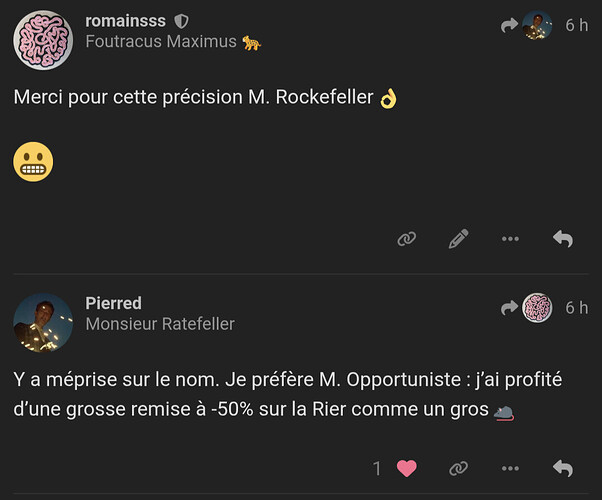Reply to romainsss's post using the arrow

click(563, 239)
